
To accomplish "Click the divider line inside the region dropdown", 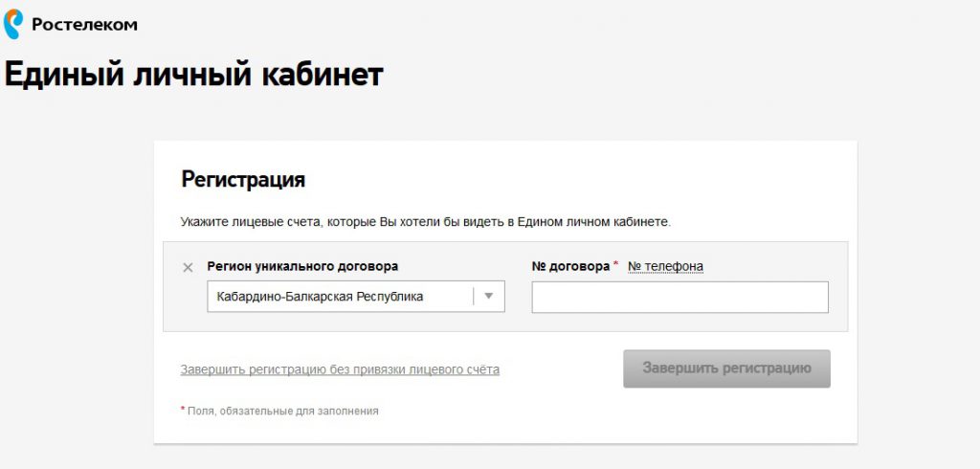I will point(474,297).
